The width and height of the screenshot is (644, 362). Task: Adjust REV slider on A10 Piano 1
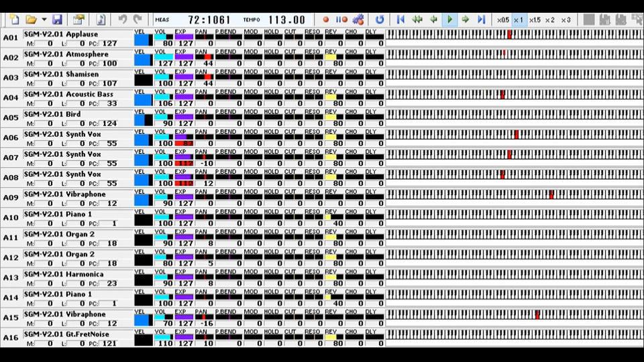click(334, 217)
